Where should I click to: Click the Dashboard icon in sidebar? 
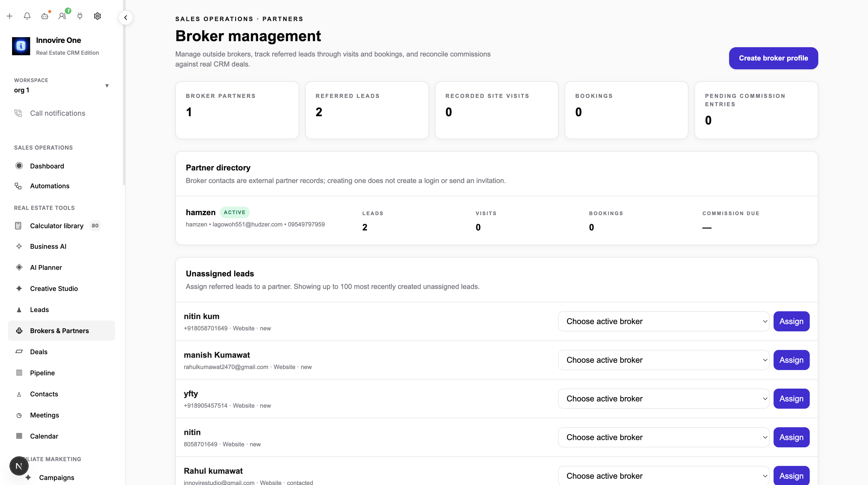pos(19,166)
